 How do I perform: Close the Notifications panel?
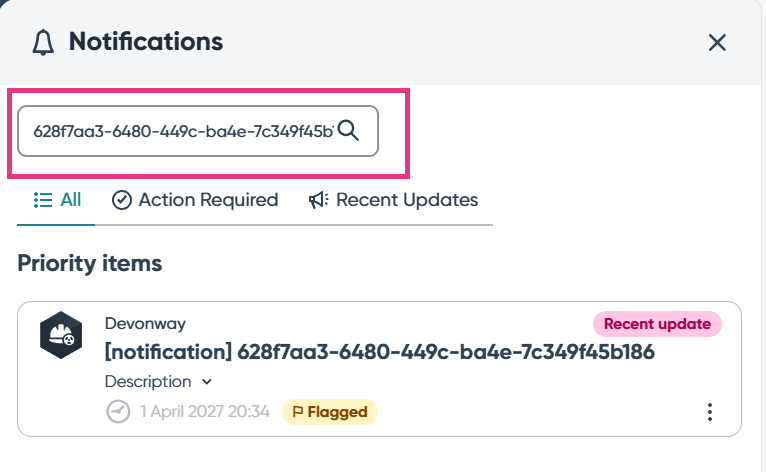coord(717,42)
